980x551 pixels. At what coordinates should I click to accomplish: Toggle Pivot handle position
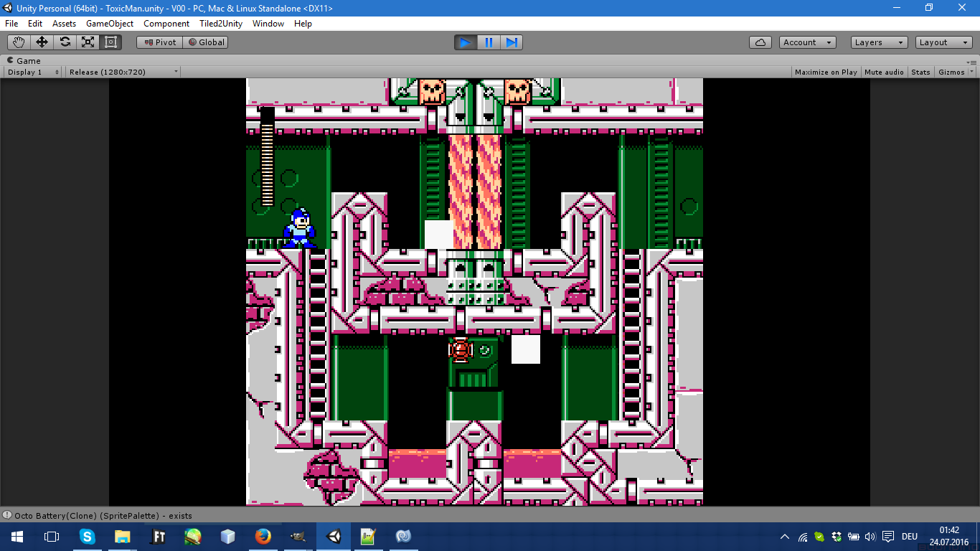[159, 42]
